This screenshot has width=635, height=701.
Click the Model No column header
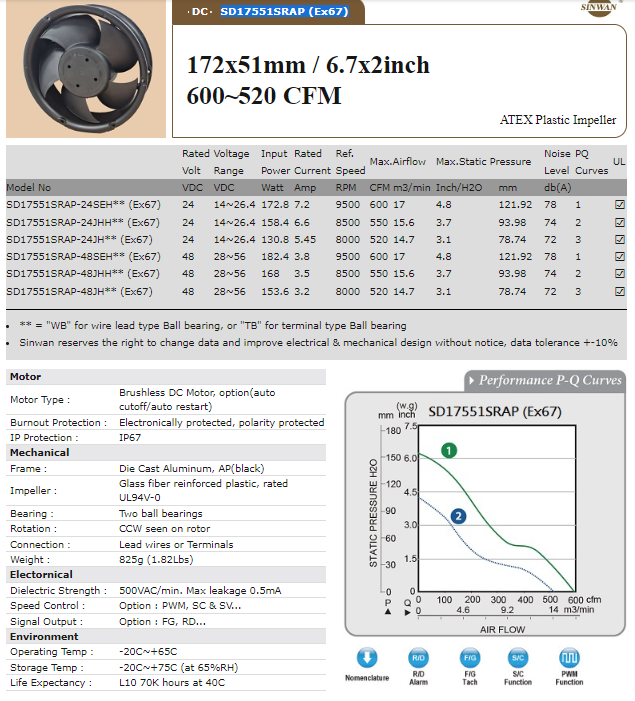point(28,187)
